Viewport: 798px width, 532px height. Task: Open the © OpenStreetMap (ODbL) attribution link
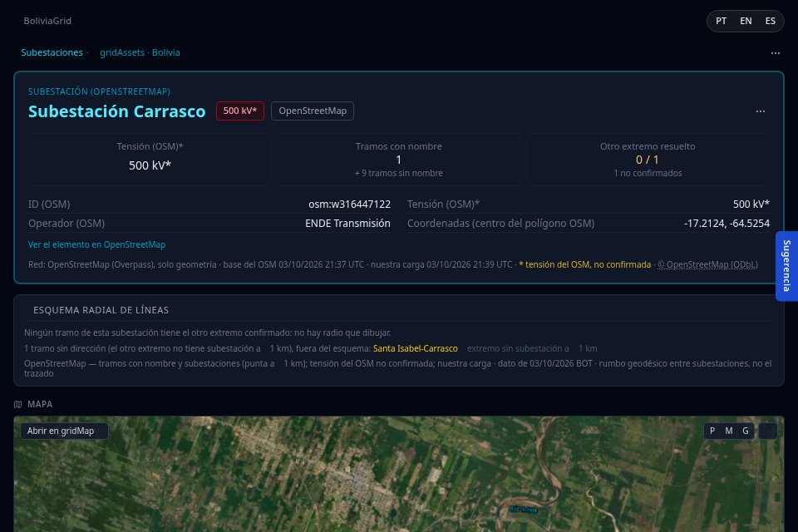pyautogui.click(x=707, y=264)
